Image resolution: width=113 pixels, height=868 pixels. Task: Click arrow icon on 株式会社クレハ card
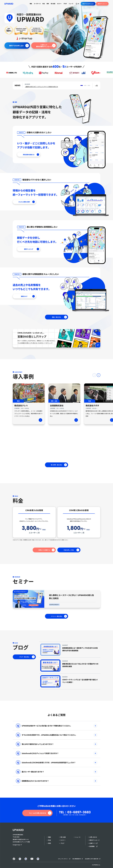[x=40, y=420]
